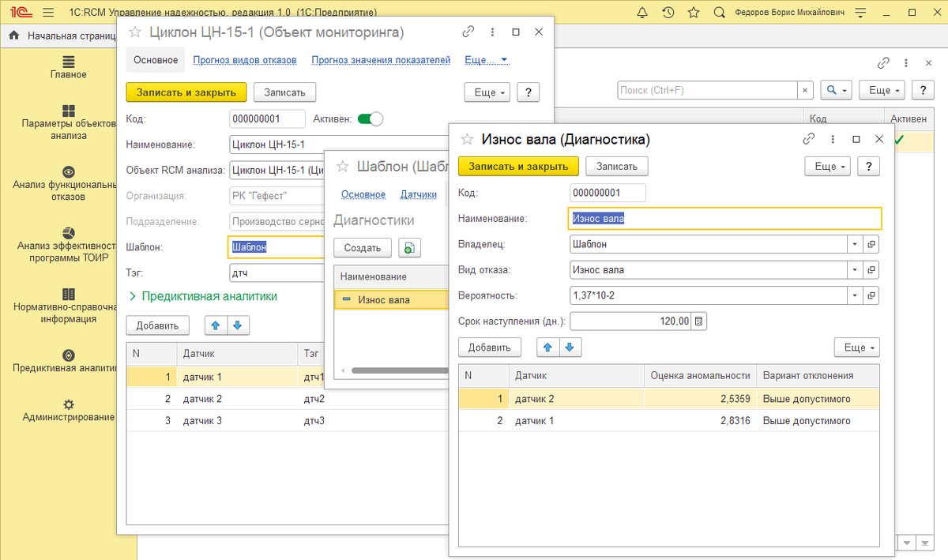
Task: Toggle the Активен switch
Action: click(x=370, y=118)
